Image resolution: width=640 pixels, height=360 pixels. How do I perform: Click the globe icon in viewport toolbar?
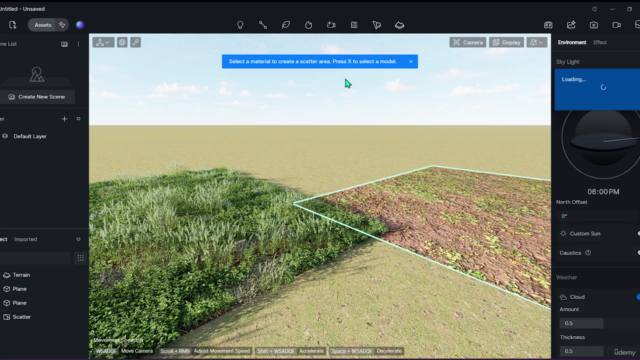pyautogui.click(x=122, y=42)
